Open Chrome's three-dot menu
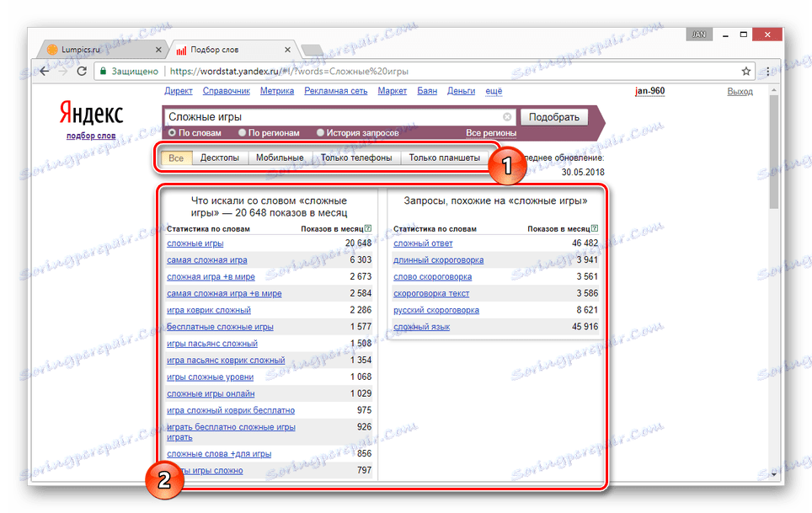This screenshot has width=812, height=513. point(767,72)
